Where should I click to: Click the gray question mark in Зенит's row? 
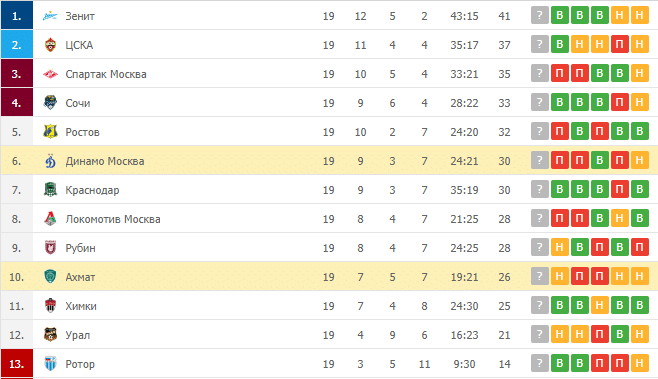540,16
